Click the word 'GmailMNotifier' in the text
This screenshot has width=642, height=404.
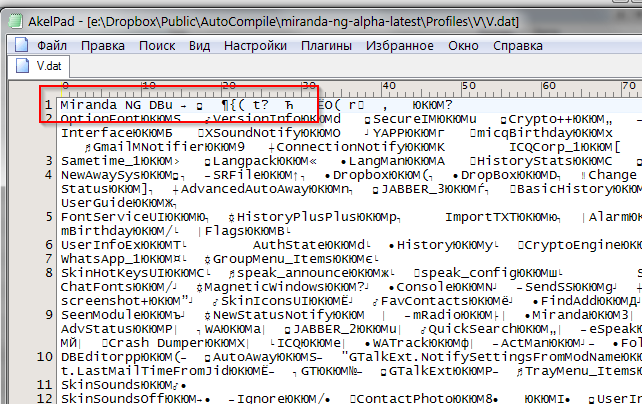pyautogui.click(x=148, y=147)
